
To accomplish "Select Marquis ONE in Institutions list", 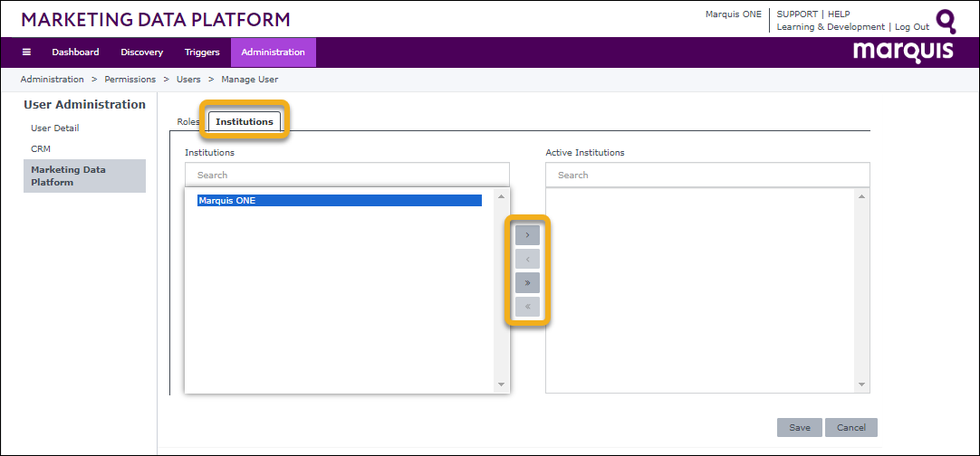I will pyautogui.click(x=339, y=201).
